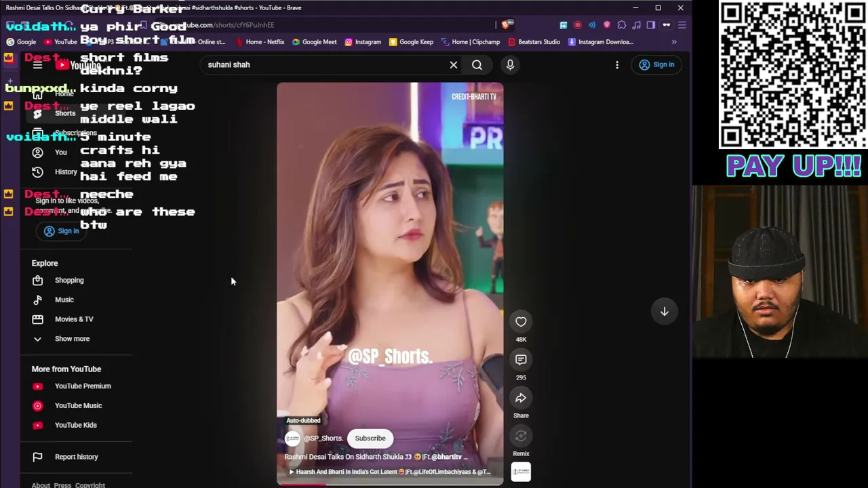This screenshot has height=488, width=868.
Task: Share this Short with the arrow icon
Action: tap(521, 398)
